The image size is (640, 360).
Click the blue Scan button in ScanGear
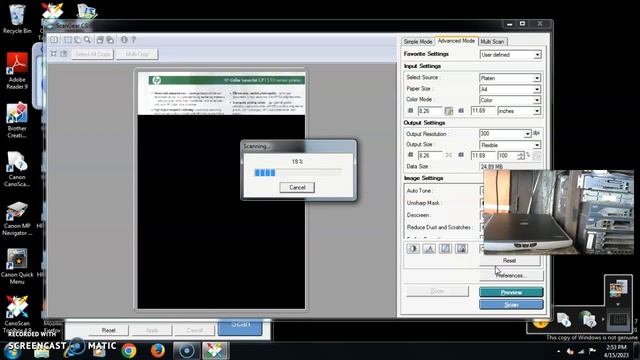click(x=511, y=304)
